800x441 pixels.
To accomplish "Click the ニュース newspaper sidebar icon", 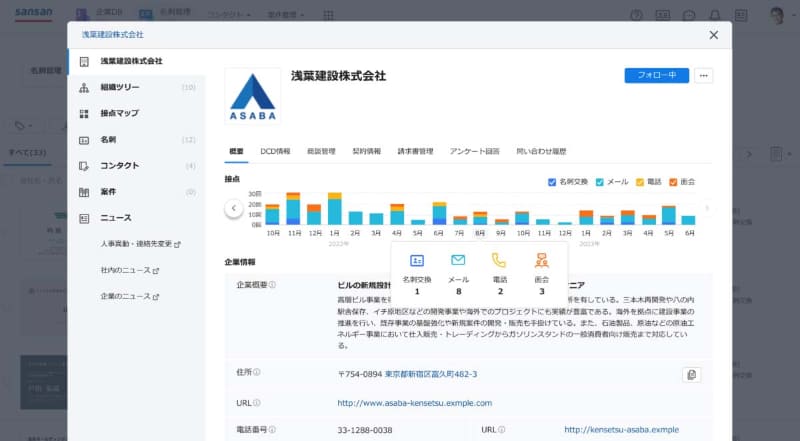I will click(84, 218).
